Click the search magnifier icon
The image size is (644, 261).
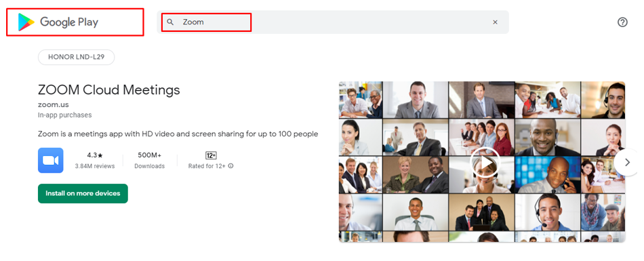(170, 22)
